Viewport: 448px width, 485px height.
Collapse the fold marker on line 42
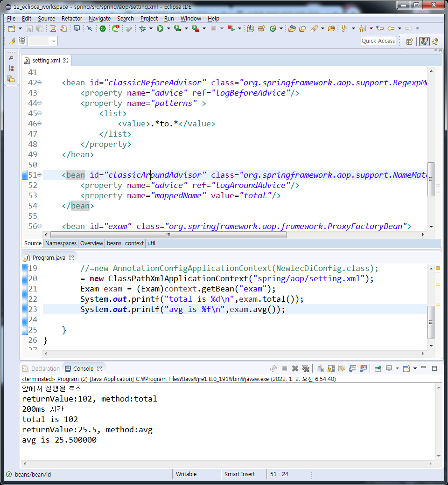pyautogui.click(x=40, y=83)
